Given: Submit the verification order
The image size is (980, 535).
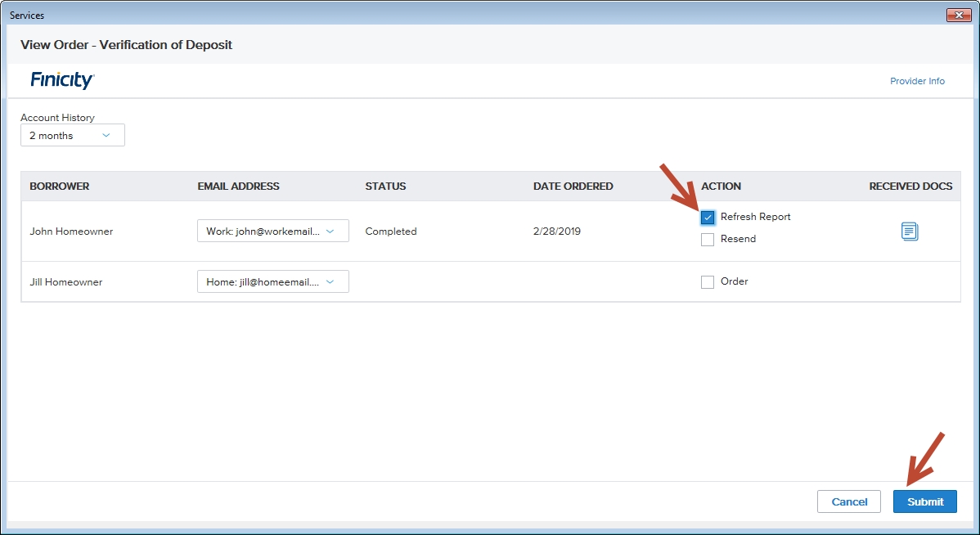Looking at the screenshot, I should coord(924,501).
